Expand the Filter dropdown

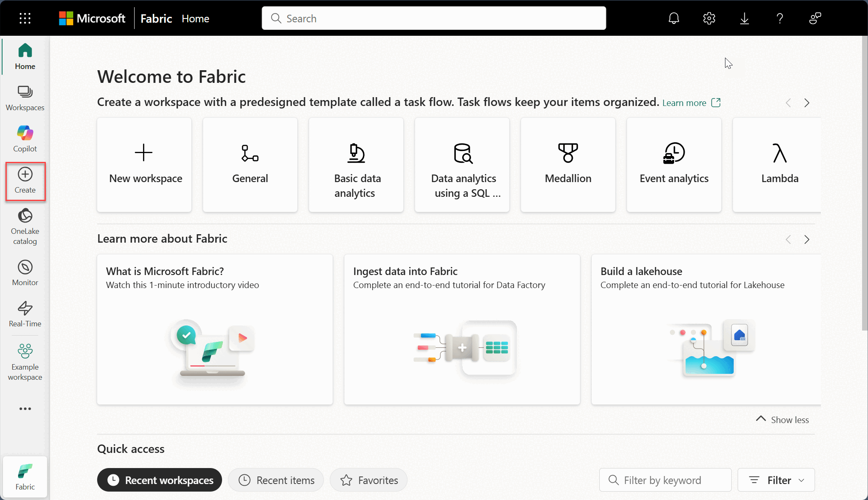tap(776, 480)
